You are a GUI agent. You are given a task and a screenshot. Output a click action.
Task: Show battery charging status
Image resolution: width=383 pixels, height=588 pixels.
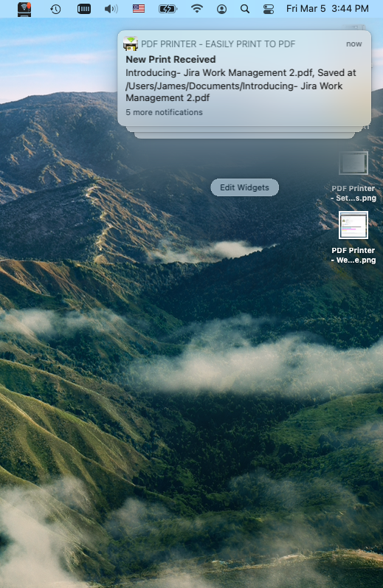168,9
